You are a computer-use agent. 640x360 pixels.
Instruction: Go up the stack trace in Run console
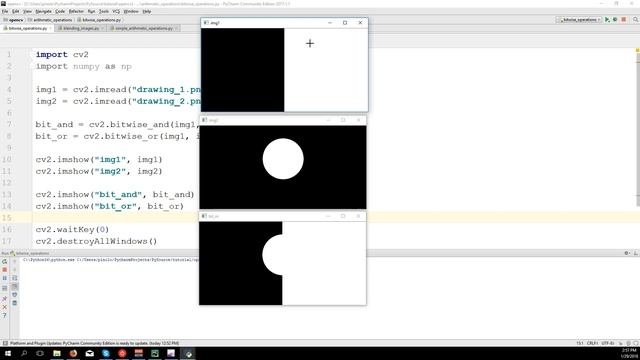click(15, 261)
